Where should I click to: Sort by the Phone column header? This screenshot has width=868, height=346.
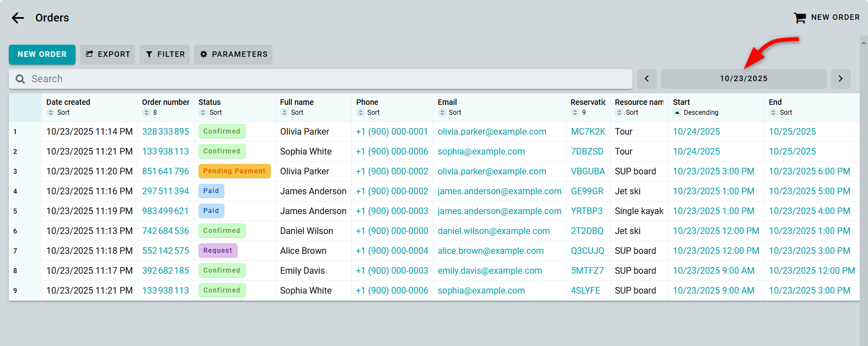367,113
